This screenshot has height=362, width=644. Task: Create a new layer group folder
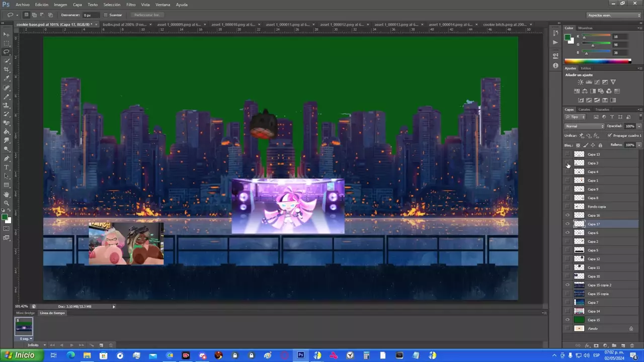point(614,346)
